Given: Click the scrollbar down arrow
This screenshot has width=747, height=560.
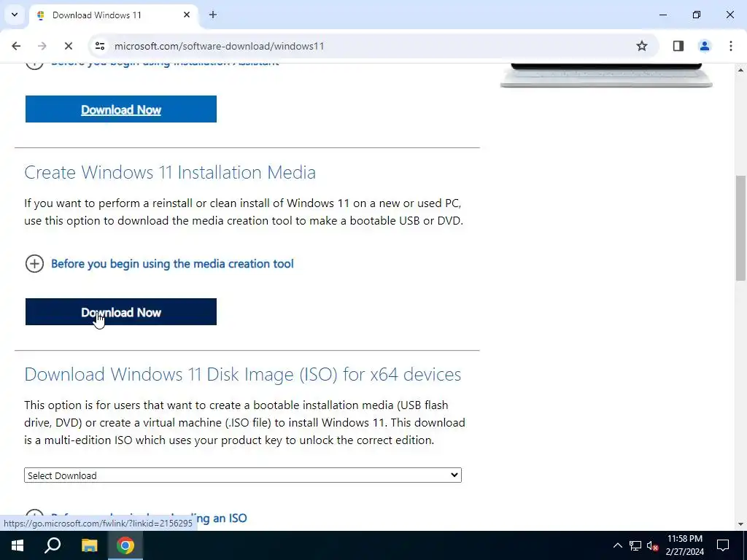Looking at the screenshot, I should [740, 524].
